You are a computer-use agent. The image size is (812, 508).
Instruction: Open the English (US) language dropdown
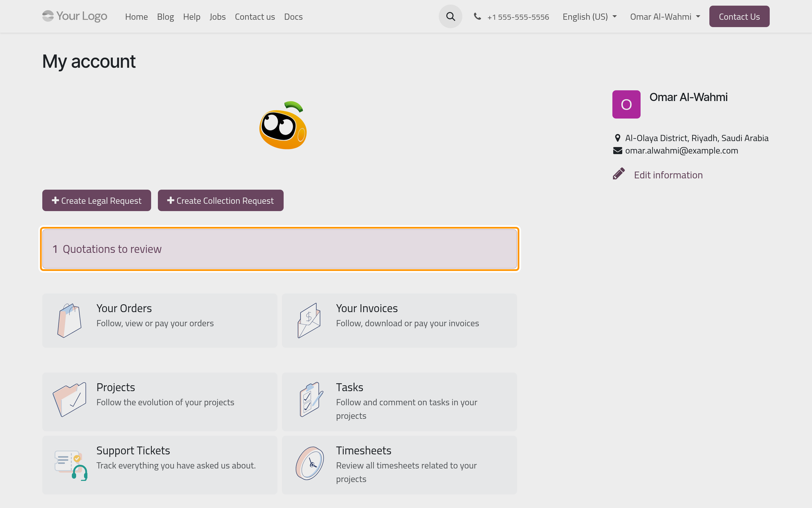(x=590, y=17)
